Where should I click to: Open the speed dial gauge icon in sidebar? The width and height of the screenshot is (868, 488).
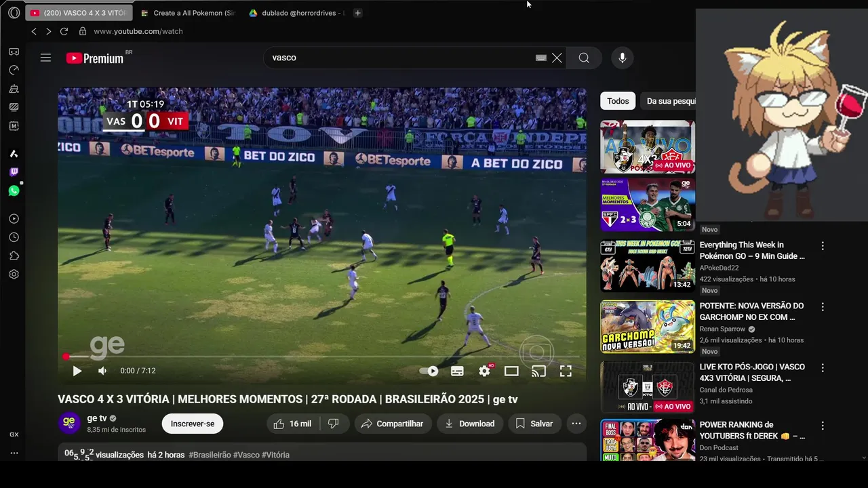pyautogui.click(x=14, y=70)
